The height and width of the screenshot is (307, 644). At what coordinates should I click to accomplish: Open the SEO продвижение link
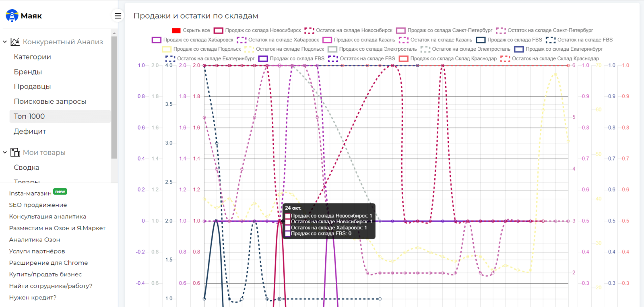tap(38, 205)
